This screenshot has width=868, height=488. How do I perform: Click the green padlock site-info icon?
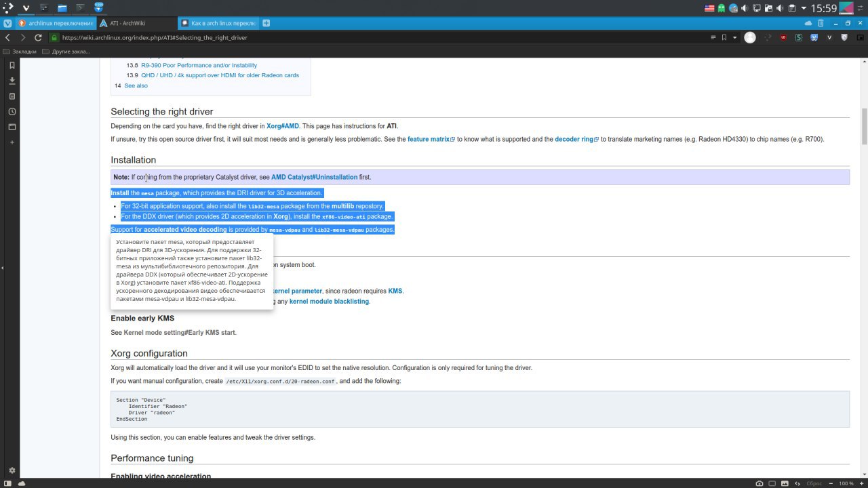click(56, 38)
